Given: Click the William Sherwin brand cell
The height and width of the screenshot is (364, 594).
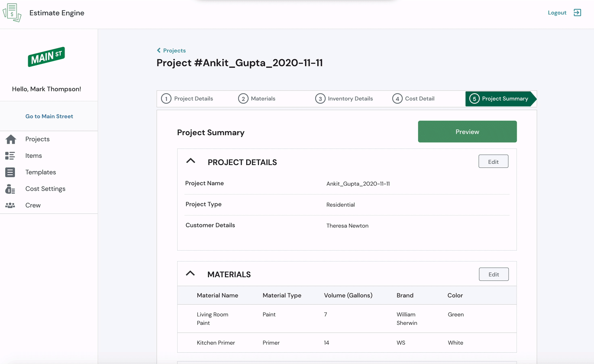Looking at the screenshot, I should (407, 319).
